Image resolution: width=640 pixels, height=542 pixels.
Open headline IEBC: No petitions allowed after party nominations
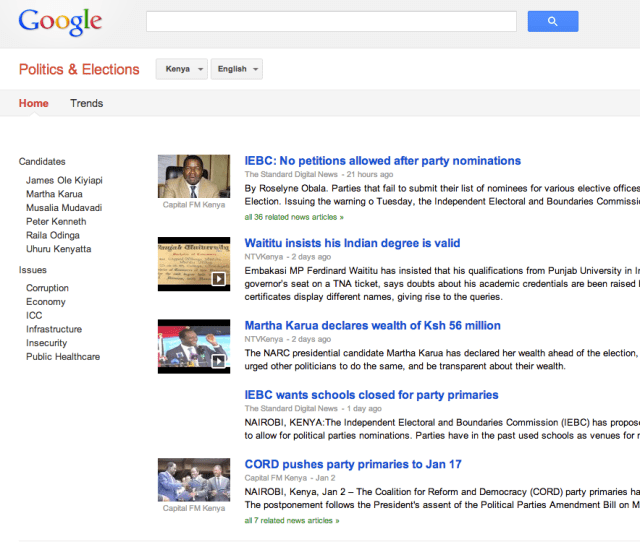(x=383, y=161)
